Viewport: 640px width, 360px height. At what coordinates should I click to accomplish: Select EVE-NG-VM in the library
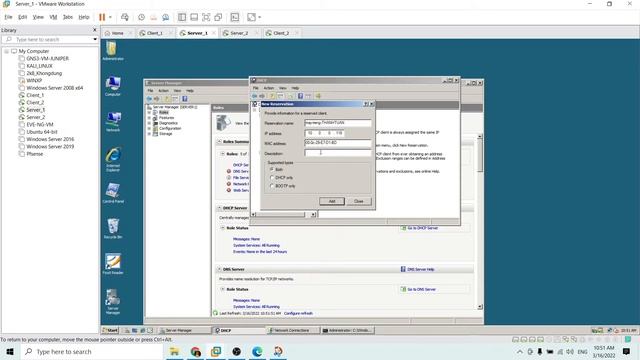click(40, 124)
